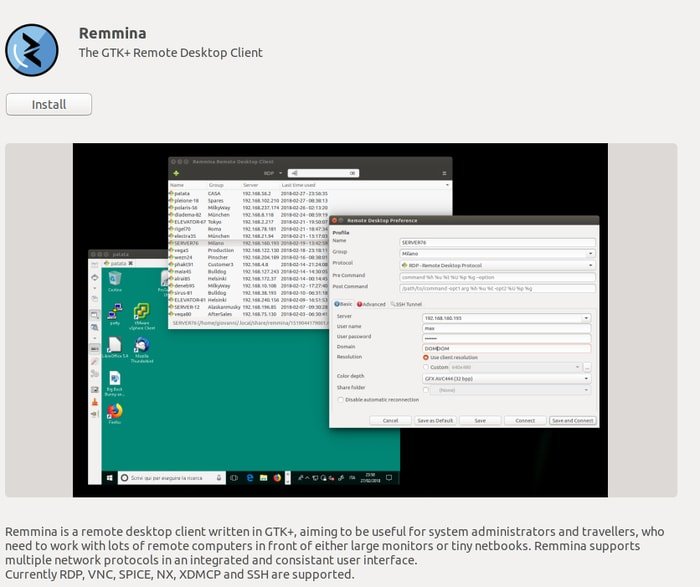Switch to the SSH Tunnel tab
This screenshot has width=700, height=587.
click(406, 304)
